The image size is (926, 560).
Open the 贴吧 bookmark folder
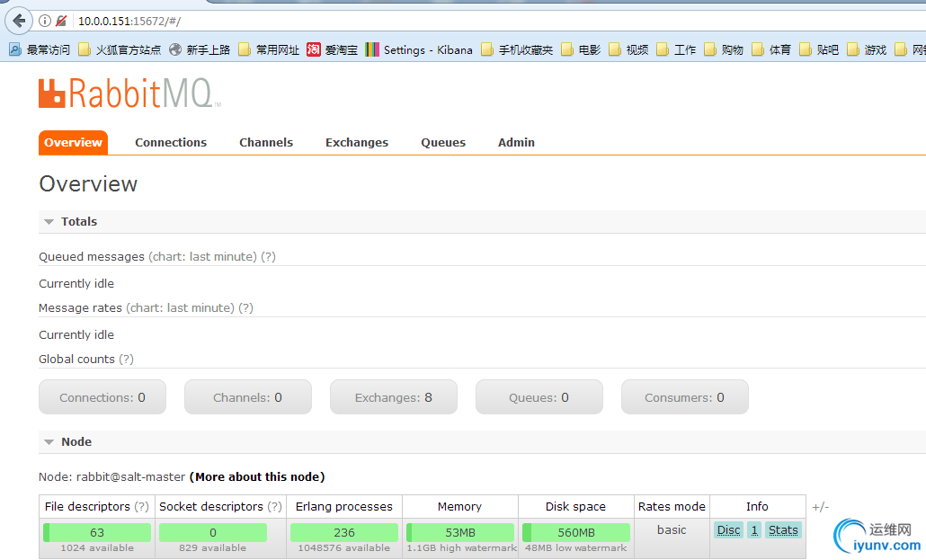click(x=820, y=49)
